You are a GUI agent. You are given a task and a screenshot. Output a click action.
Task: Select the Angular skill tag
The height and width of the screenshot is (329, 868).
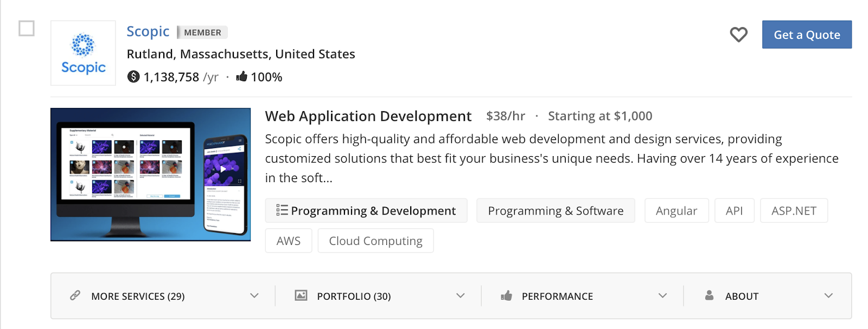click(x=676, y=211)
